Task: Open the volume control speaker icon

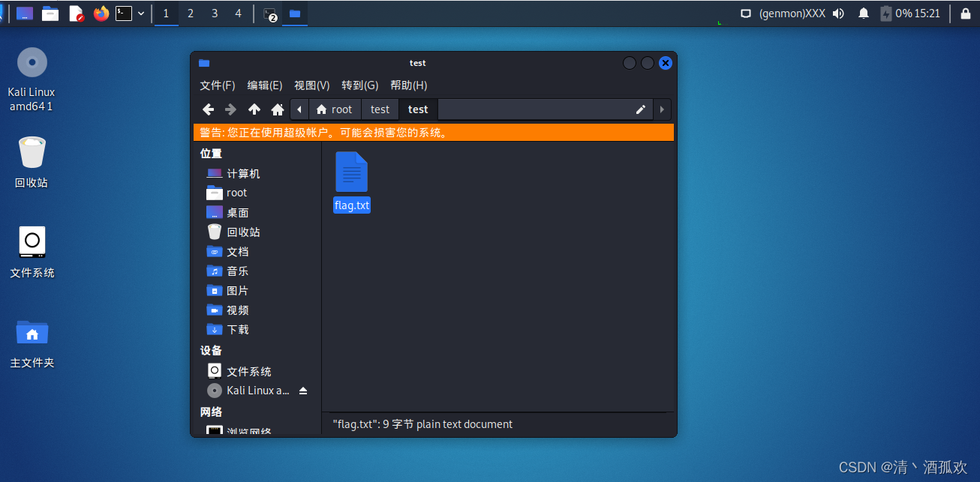Action: click(x=838, y=13)
